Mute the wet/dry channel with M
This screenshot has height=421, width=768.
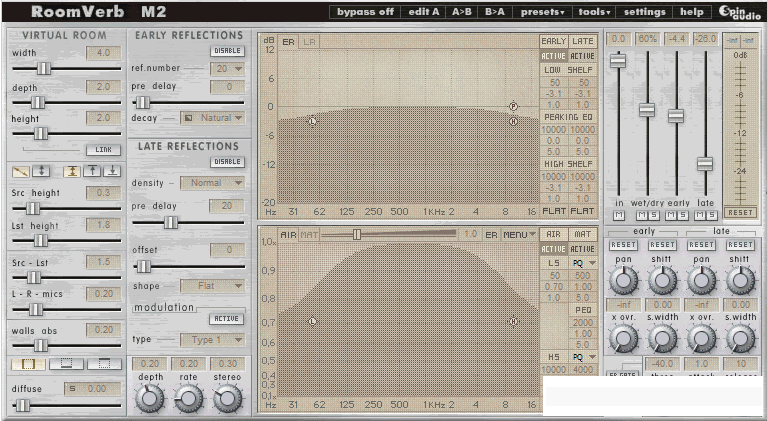[642, 215]
